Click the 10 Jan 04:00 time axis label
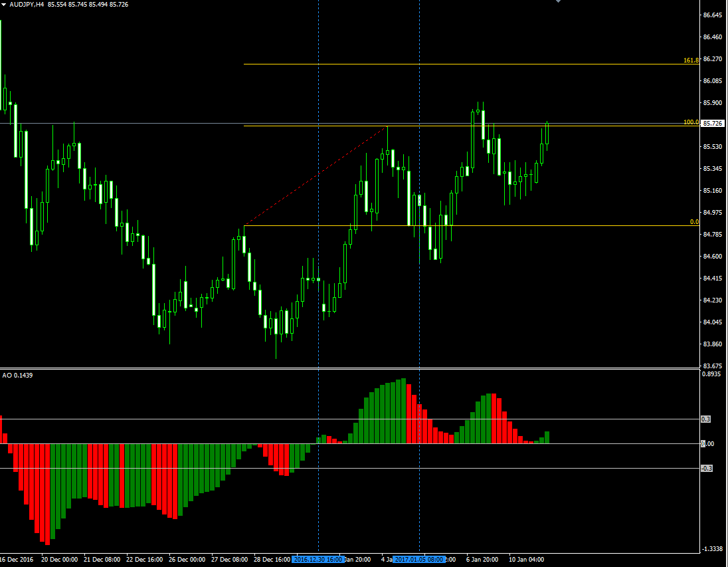 (527, 560)
